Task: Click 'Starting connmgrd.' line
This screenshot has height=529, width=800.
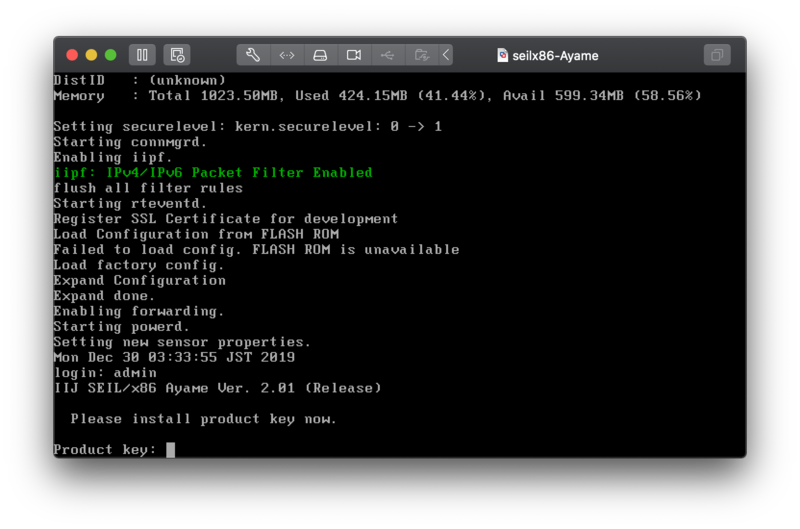Action: click(x=130, y=142)
